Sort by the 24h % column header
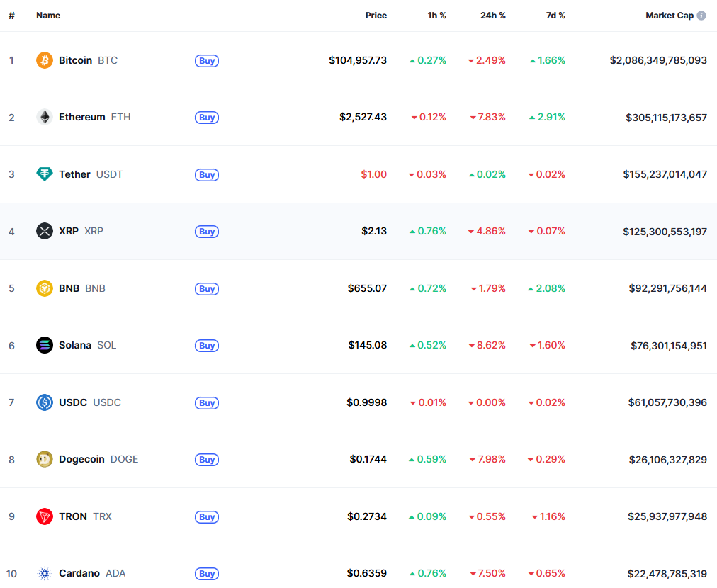Viewport: 717px width, 588px height. 492,16
